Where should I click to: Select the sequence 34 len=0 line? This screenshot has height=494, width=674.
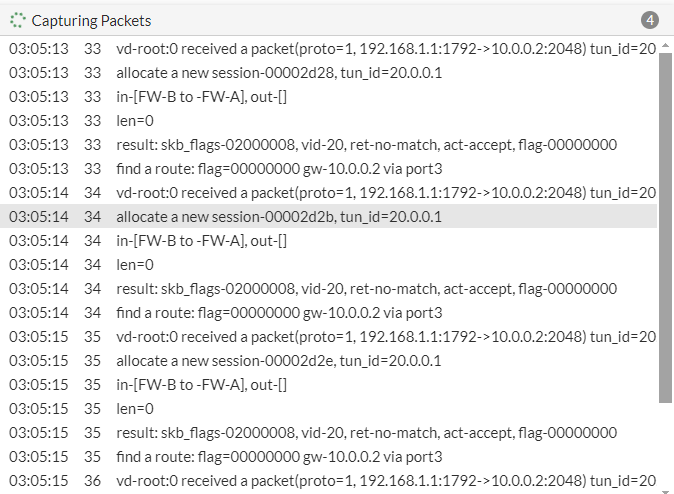[x=135, y=265]
